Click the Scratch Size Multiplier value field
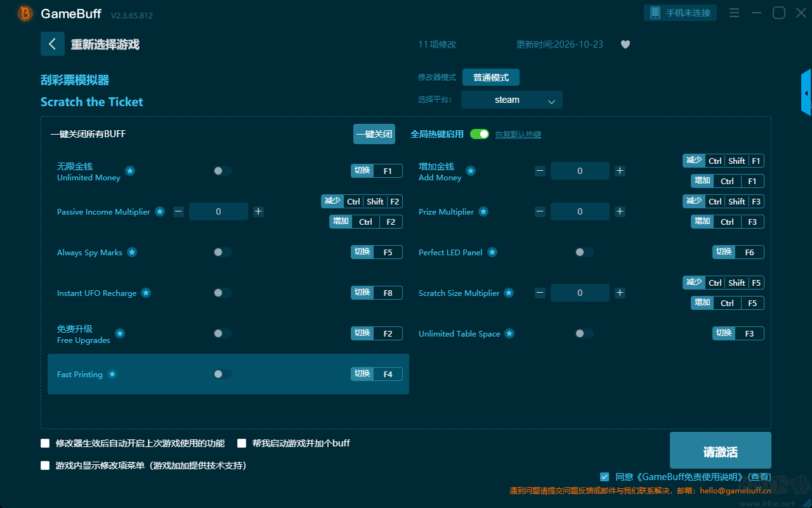812x508 pixels. pos(580,293)
